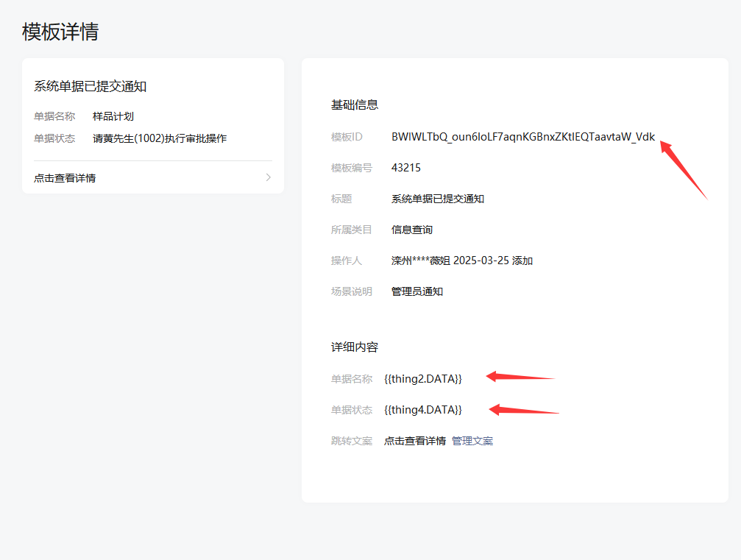
Task: Click the 跳转文案 field label
Action: click(352, 441)
